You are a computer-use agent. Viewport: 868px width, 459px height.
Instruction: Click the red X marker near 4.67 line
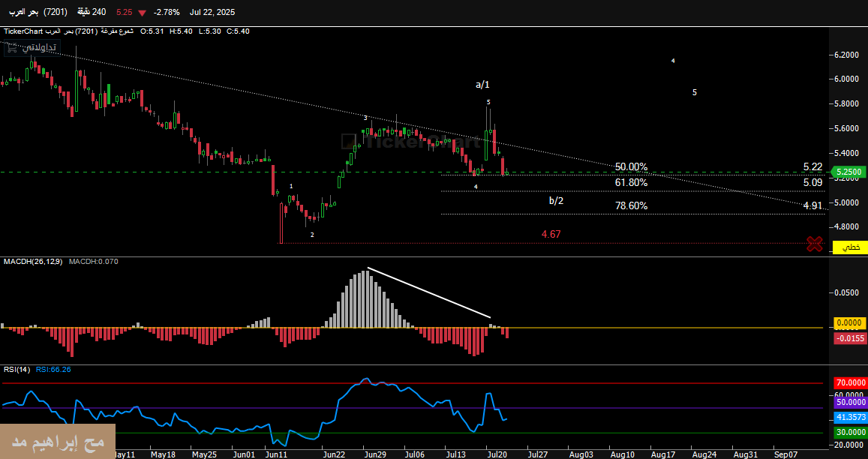(814, 244)
